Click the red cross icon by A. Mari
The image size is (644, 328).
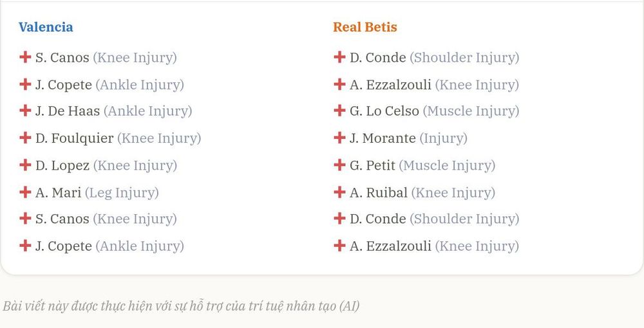click(25, 192)
